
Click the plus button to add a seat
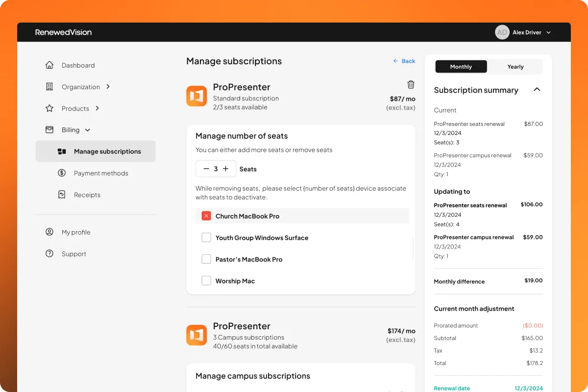coord(226,169)
